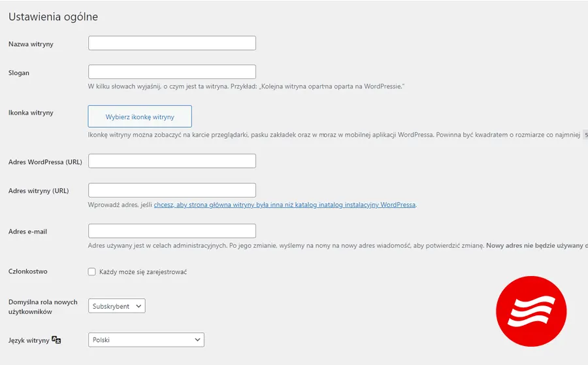The width and height of the screenshot is (588, 365).
Task: Follow the link about katalog instalacyjny WordPressa
Action: click(284, 205)
